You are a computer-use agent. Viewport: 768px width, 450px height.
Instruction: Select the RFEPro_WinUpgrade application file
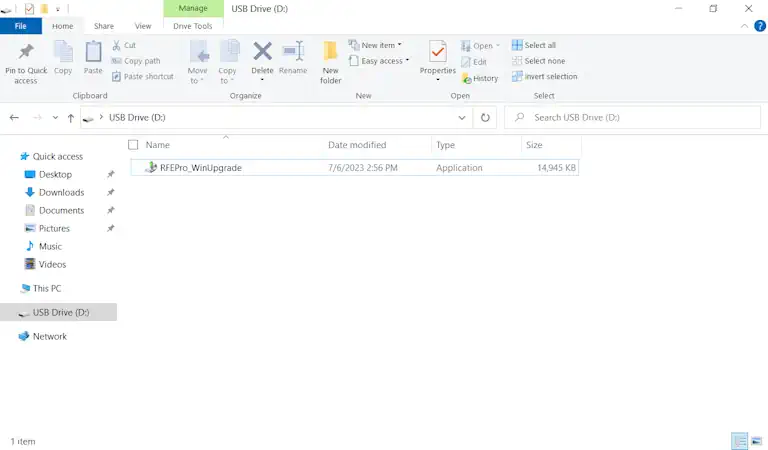(x=200, y=168)
